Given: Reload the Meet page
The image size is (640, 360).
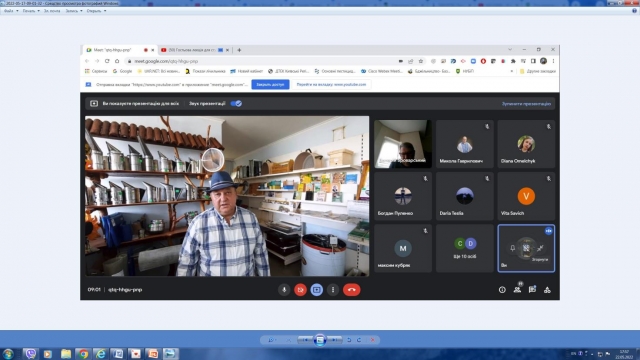Looking at the screenshot, I should coord(107,61).
